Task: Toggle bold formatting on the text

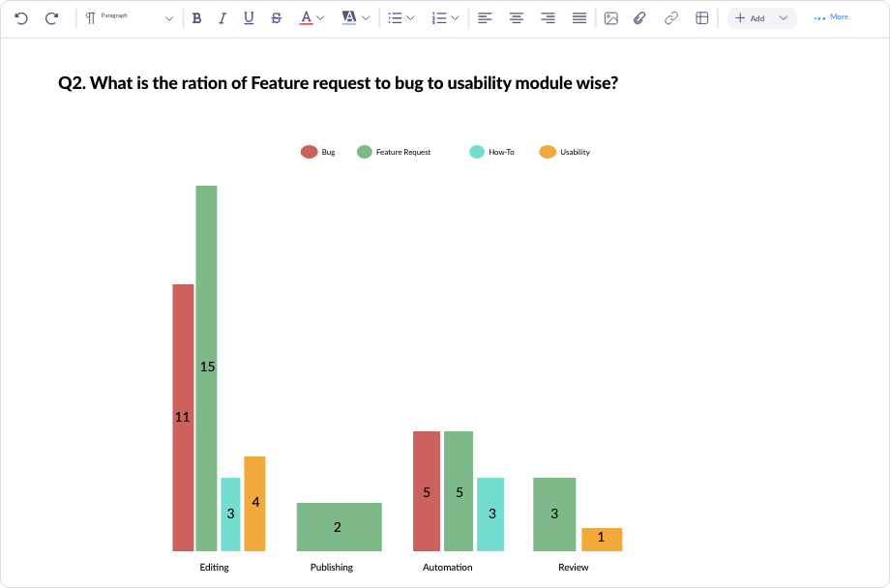Action: tap(196, 17)
